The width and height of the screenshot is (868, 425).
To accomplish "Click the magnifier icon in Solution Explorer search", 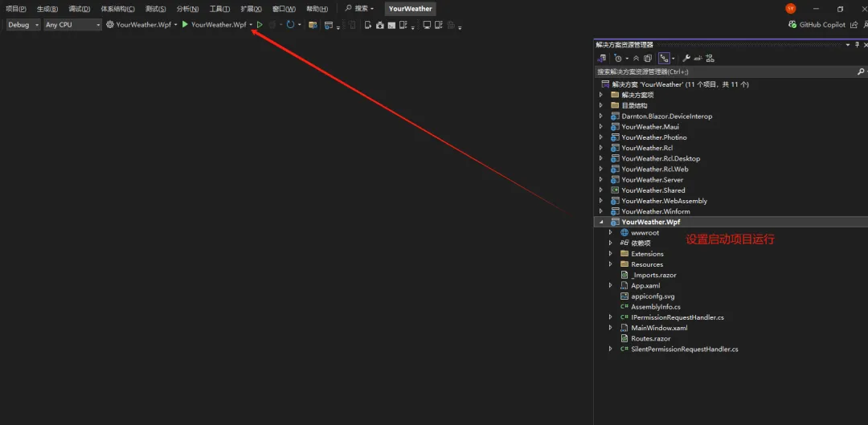I will tap(860, 72).
